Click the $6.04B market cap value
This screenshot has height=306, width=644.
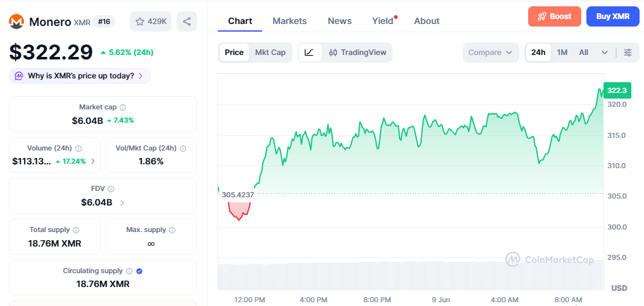click(87, 121)
